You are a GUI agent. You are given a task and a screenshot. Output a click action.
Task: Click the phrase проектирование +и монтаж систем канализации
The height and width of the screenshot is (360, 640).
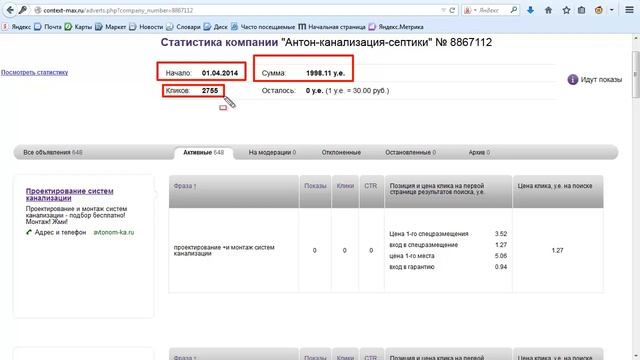pos(224,250)
